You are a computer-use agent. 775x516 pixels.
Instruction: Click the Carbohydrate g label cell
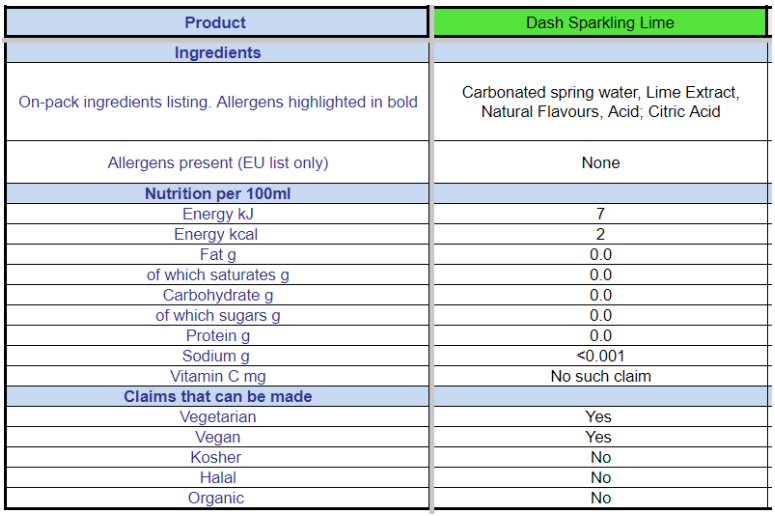217,295
